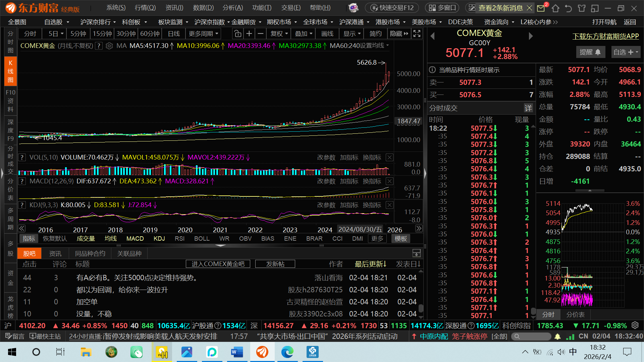Zoom in chart with plus icon
Image resolution: width=644 pixels, height=362 pixels.
tap(249, 34)
